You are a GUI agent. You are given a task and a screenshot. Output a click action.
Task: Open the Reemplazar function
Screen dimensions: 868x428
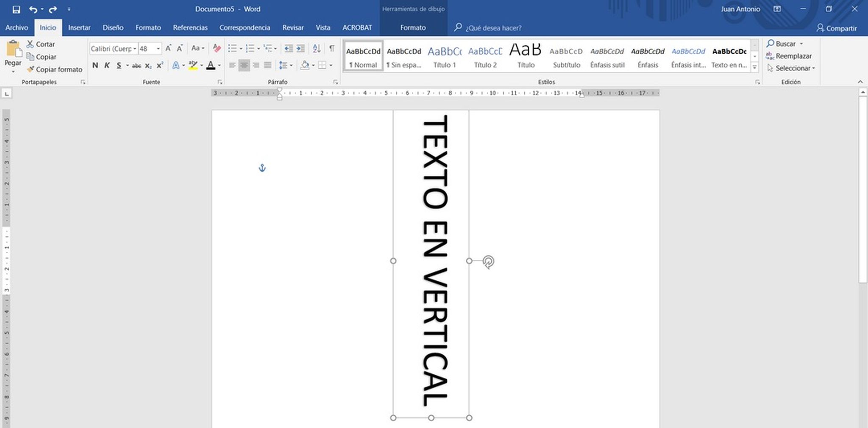(x=793, y=55)
